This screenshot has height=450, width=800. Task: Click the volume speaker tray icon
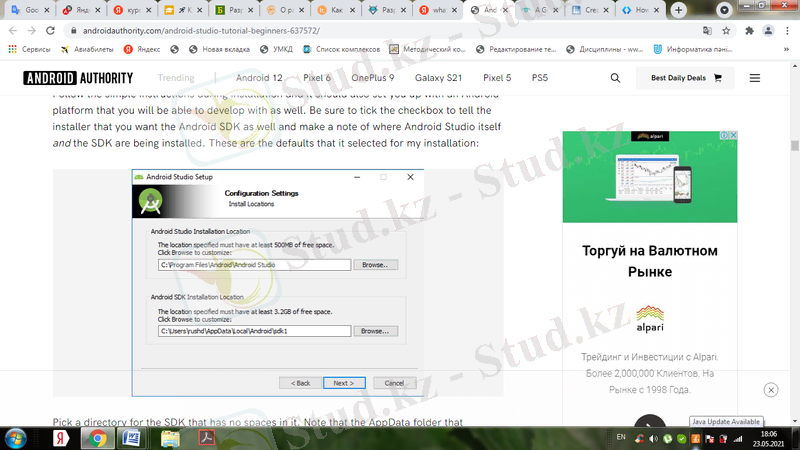[x=654, y=439]
